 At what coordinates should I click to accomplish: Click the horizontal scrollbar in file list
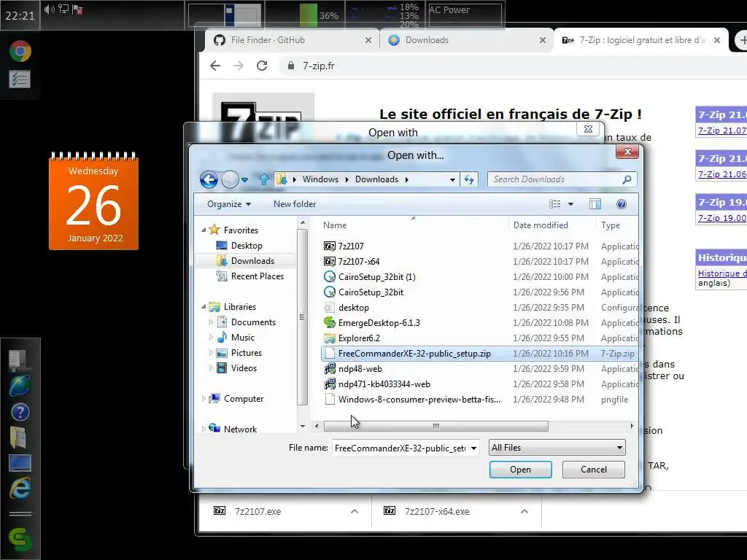click(436, 426)
